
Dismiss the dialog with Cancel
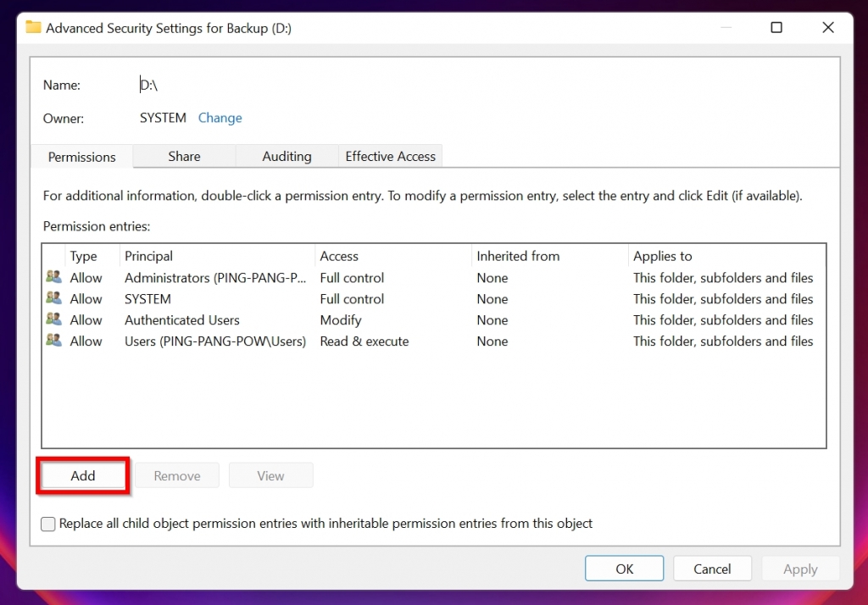click(x=712, y=568)
